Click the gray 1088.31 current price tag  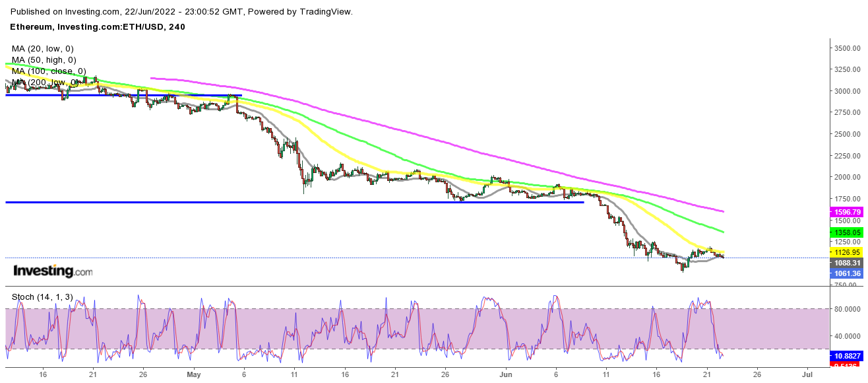[847, 263]
